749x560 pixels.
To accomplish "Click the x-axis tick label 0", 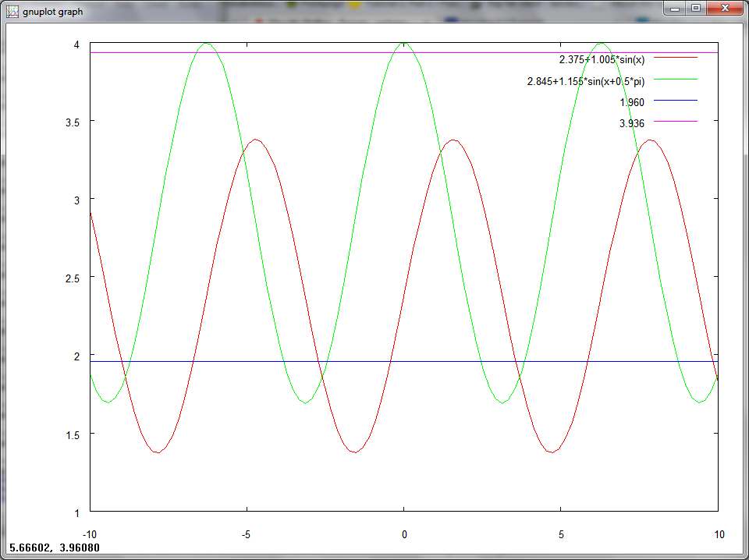I will click(404, 534).
